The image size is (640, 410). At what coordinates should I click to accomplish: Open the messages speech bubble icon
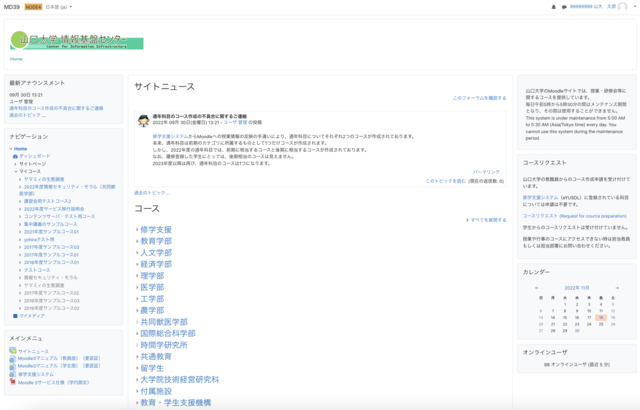[x=564, y=7]
